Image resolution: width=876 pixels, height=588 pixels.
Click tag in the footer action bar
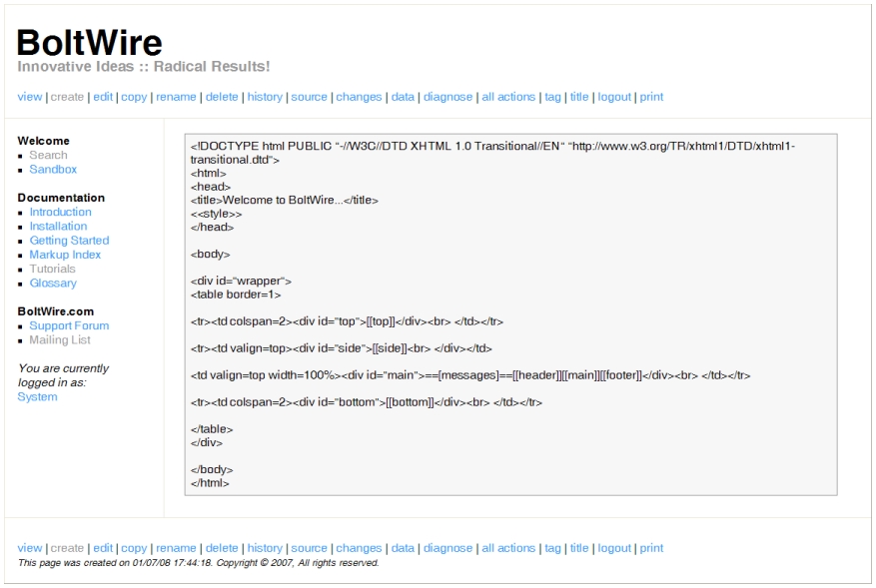(x=552, y=548)
